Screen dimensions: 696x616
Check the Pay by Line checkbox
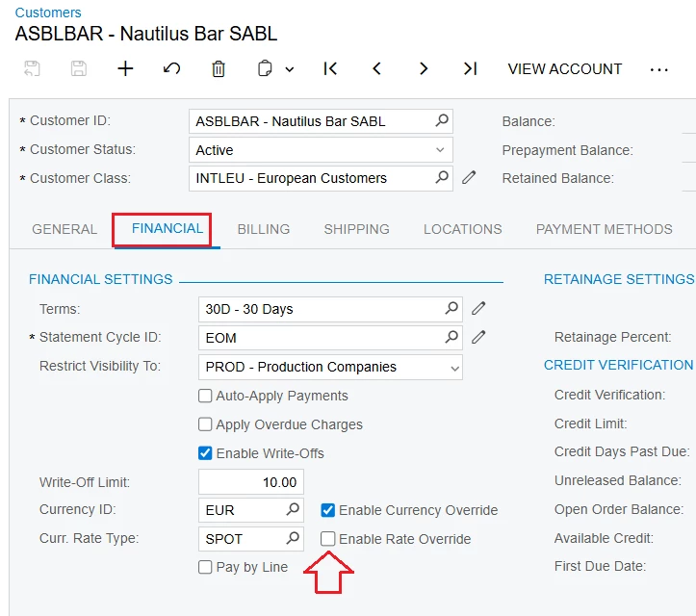click(x=205, y=567)
